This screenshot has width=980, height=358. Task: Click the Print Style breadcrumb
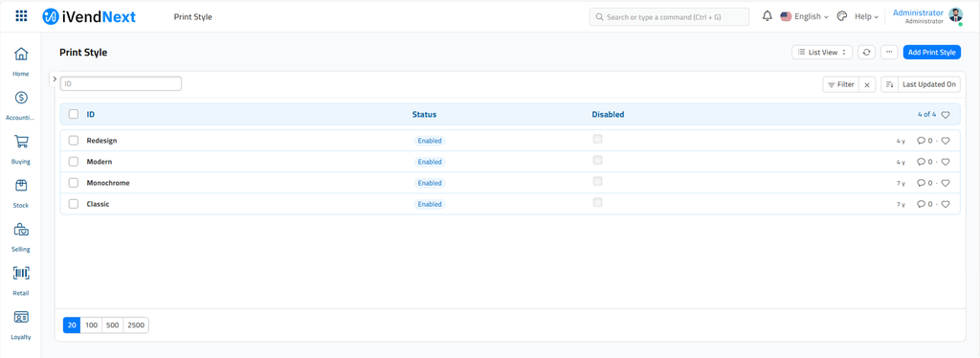coord(193,17)
